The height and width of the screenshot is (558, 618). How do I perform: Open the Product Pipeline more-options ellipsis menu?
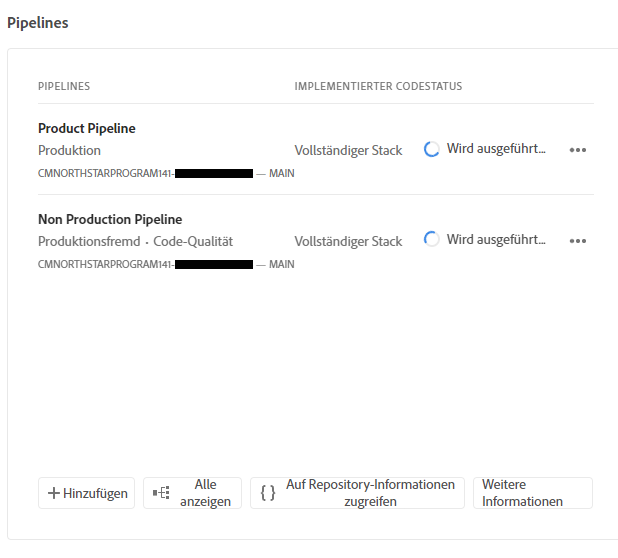(578, 150)
